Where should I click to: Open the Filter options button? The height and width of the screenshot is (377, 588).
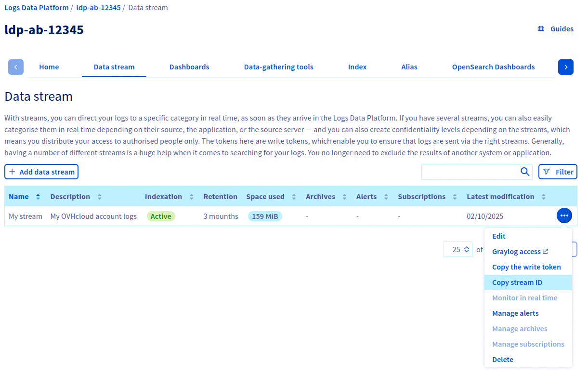[x=558, y=172]
